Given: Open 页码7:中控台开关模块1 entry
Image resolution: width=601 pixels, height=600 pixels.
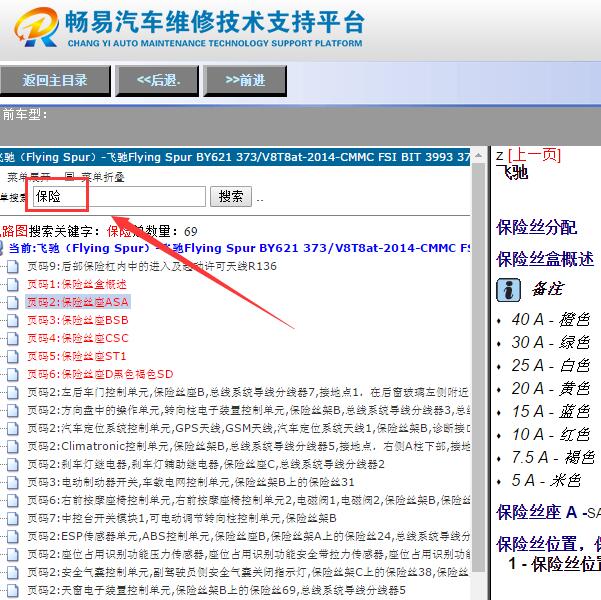Looking at the screenshot, I should (x=182, y=518).
